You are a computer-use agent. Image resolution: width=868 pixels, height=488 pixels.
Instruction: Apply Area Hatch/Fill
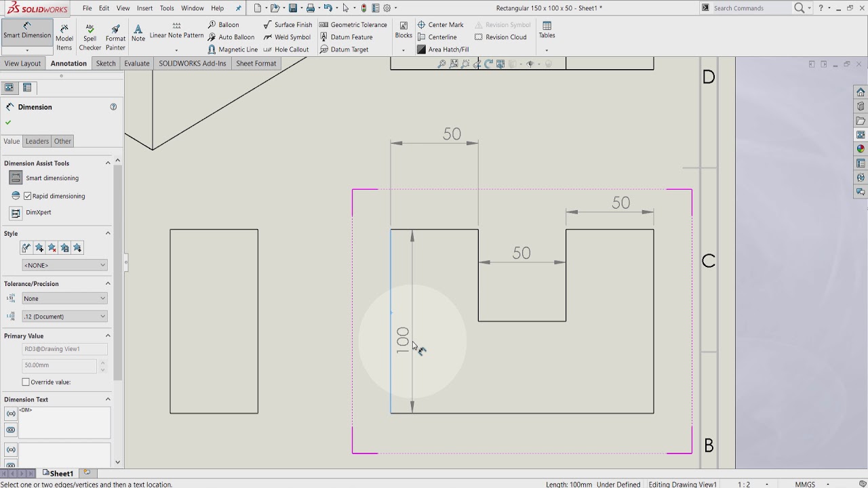[x=443, y=49]
